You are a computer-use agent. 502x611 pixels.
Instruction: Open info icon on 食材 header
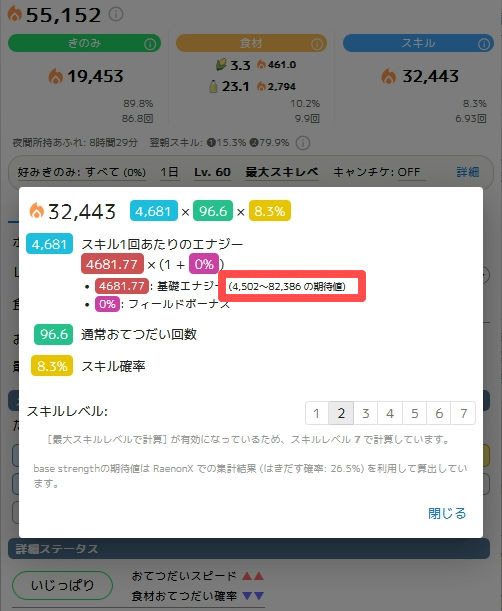[317, 44]
